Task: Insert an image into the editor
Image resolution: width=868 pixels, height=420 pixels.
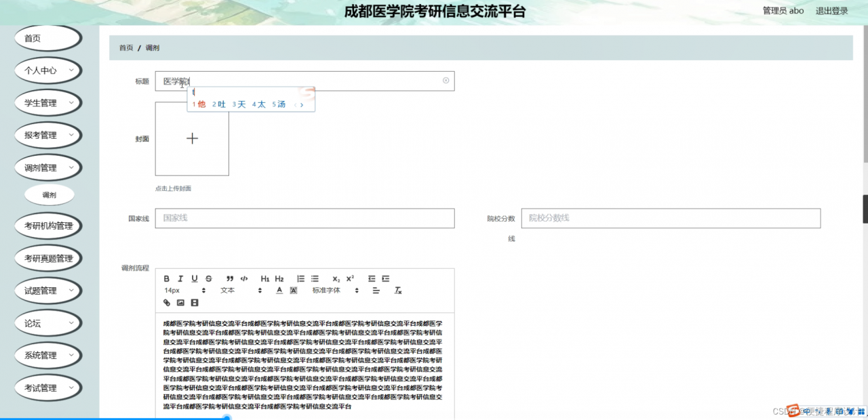Action: tap(181, 303)
